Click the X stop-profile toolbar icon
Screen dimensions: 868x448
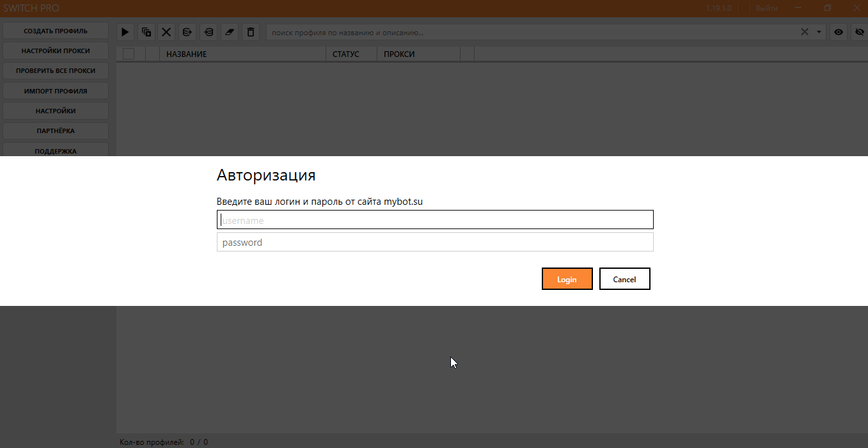point(166,32)
